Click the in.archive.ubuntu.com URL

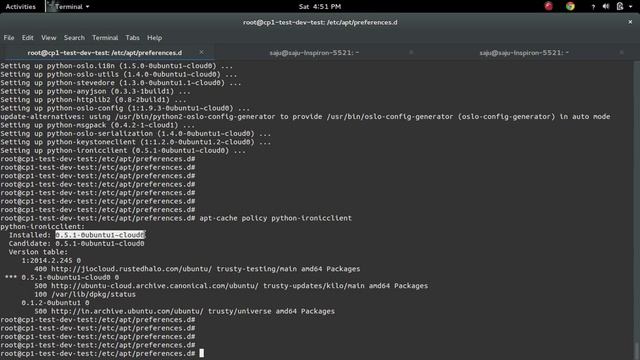pos(127,311)
